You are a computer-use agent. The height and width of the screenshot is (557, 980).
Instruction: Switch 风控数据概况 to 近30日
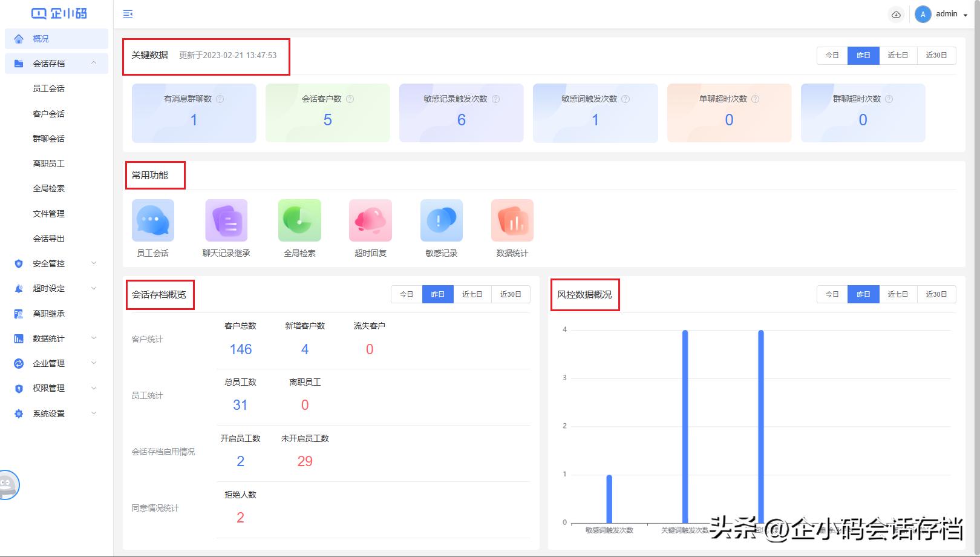[936, 294]
